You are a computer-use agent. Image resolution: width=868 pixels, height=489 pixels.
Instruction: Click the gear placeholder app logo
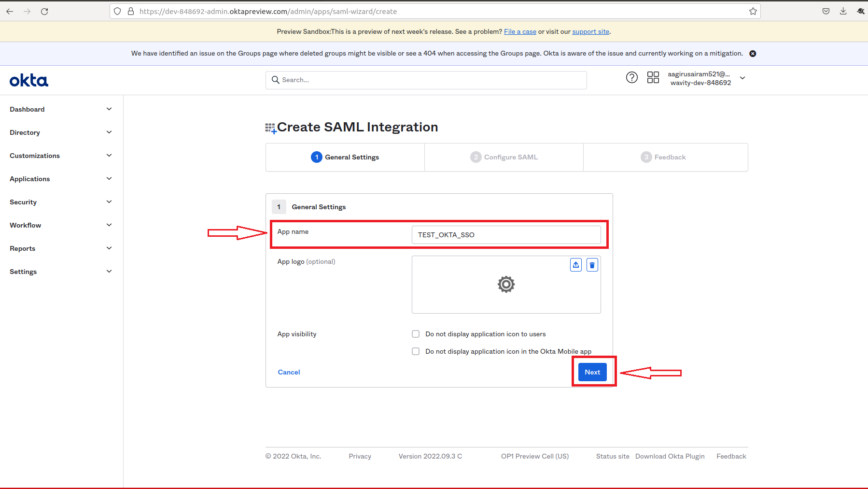[x=506, y=284]
